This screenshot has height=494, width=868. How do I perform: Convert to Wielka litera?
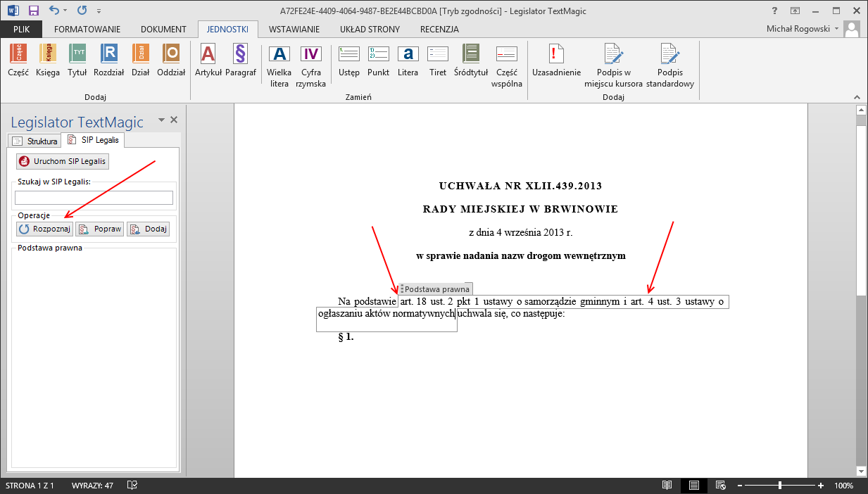279,65
